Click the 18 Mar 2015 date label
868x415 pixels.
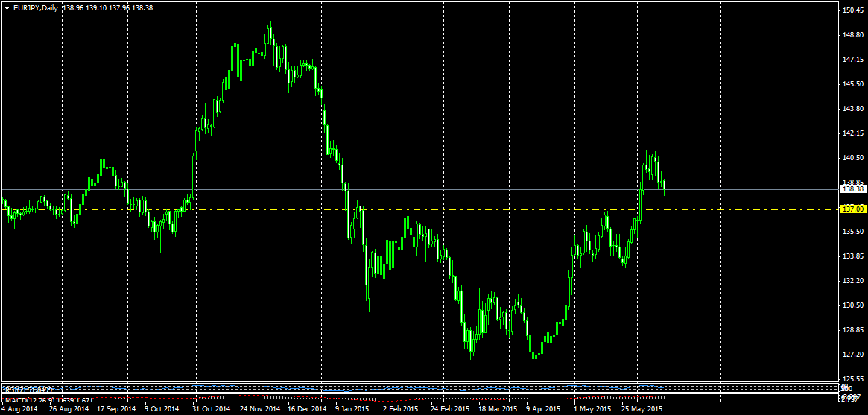(498, 410)
